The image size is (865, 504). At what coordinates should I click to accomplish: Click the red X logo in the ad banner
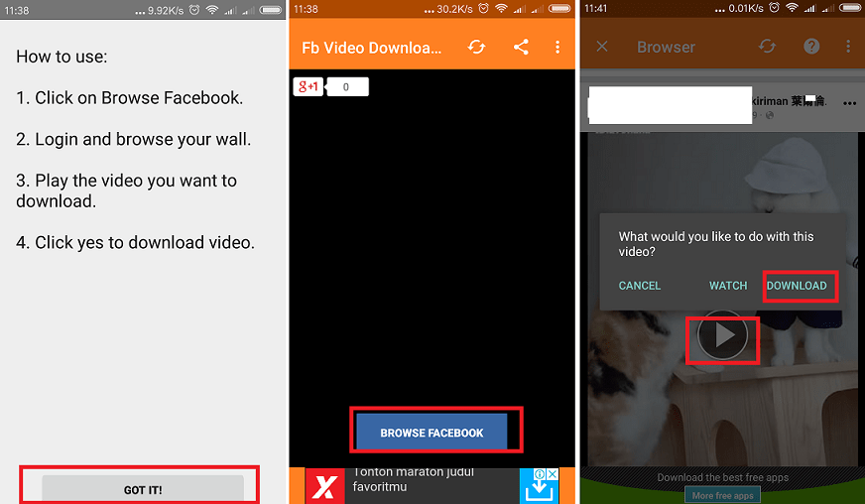coord(325,486)
